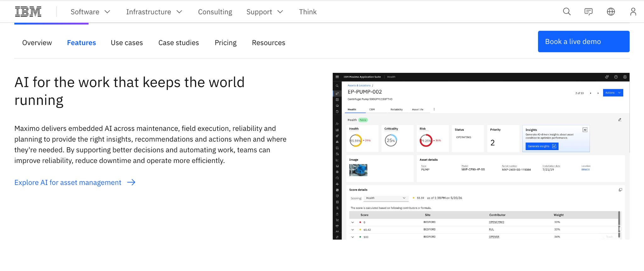Select the Reliability tab in Maximo
Screen dimensions: 644x271
pyautogui.click(x=397, y=110)
